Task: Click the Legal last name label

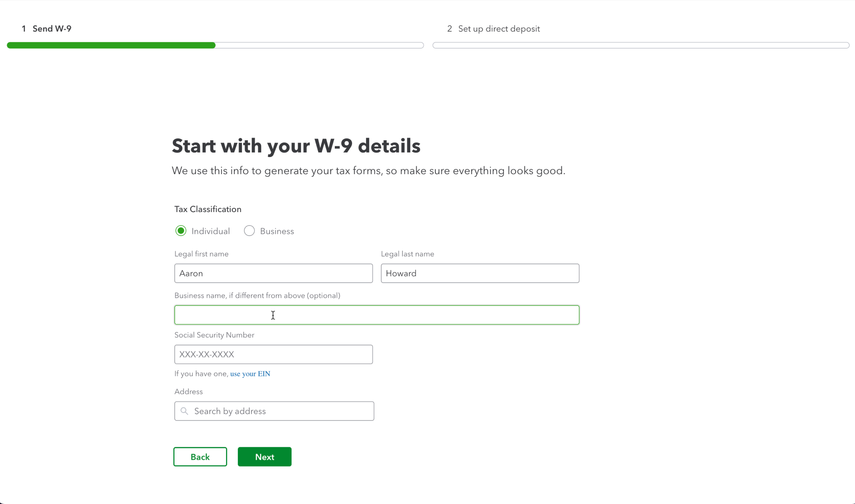Action: tap(407, 254)
